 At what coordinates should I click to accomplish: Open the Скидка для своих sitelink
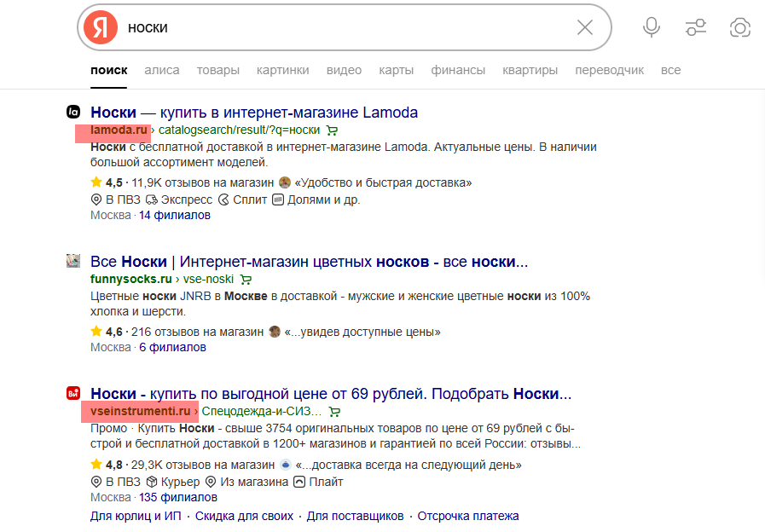coord(245,516)
